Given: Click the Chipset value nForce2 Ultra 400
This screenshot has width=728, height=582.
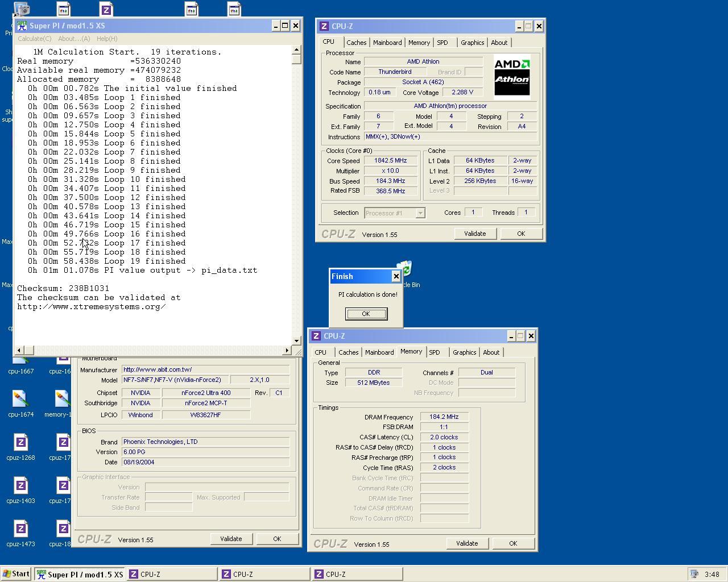Looking at the screenshot, I should (206, 393).
